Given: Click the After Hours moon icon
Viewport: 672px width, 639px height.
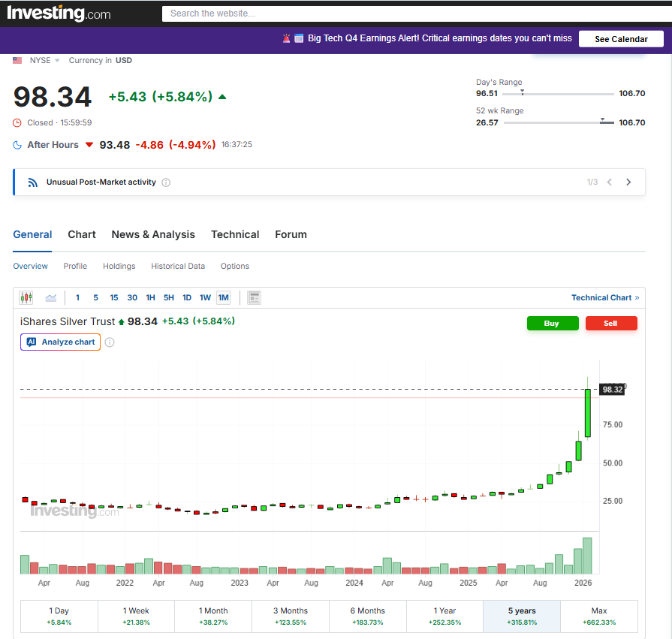Looking at the screenshot, I should [17, 145].
